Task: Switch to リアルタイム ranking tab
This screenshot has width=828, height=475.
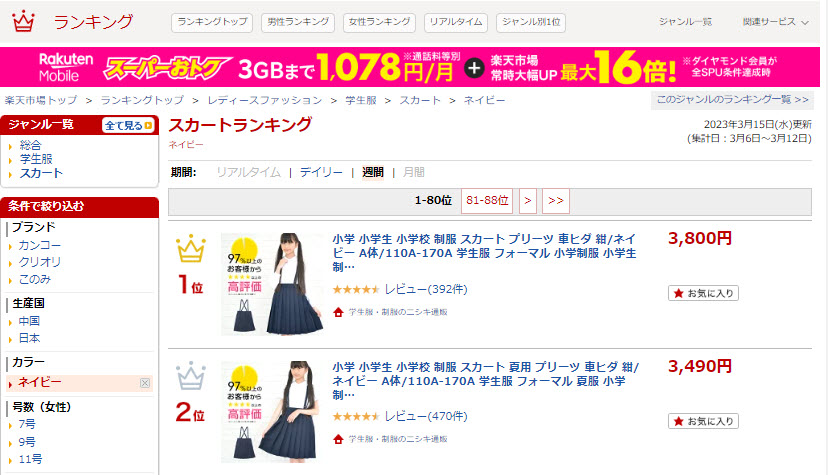Action: (x=456, y=23)
